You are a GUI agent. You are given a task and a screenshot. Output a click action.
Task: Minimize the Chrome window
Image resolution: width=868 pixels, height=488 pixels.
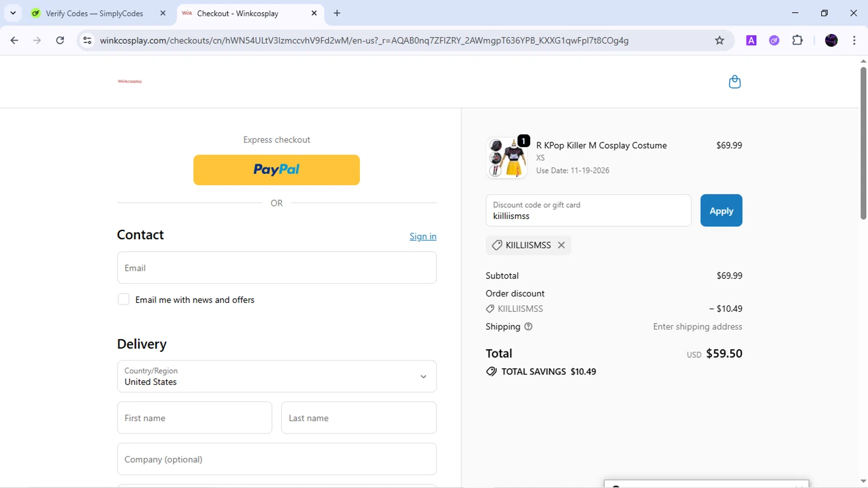point(795,13)
